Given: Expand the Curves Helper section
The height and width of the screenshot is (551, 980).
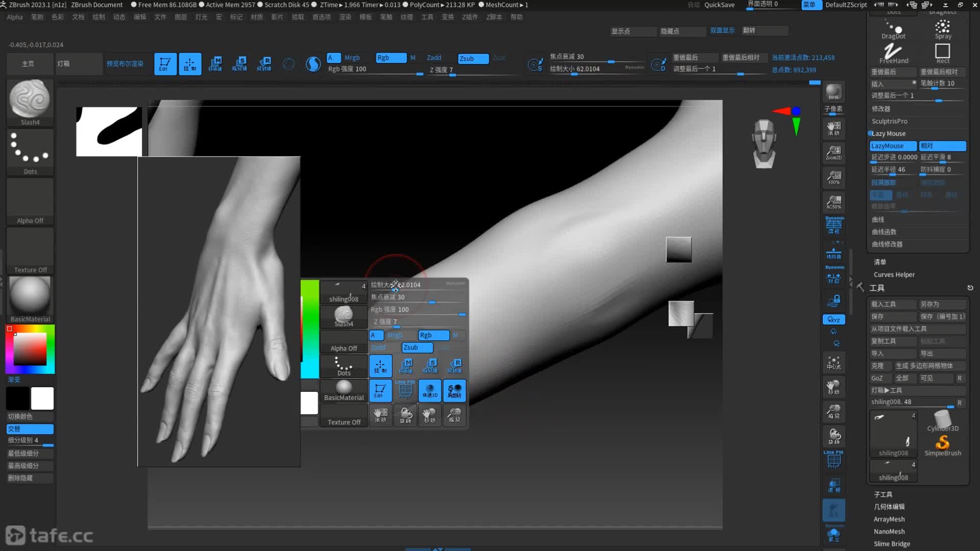Looking at the screenshot, I should point(894,274).
